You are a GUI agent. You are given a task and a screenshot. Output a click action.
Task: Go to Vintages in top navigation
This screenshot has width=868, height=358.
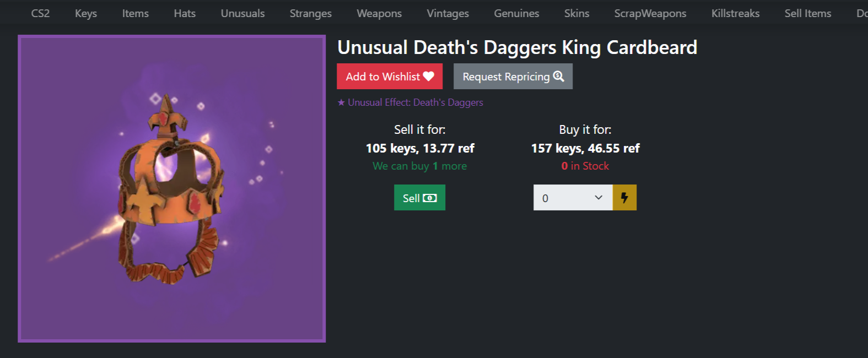click(448, 13)
